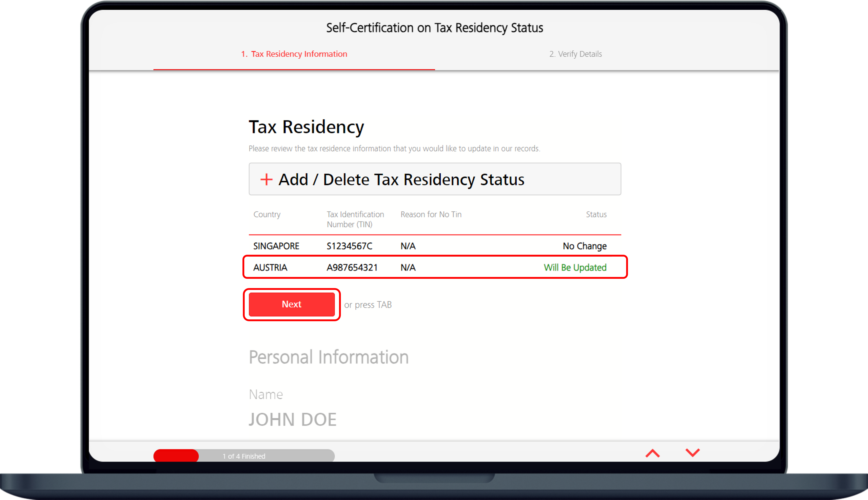The image size is (868, 500).
Task: Click the Tax Identification Number column header
Action: [x=355, y=219]
